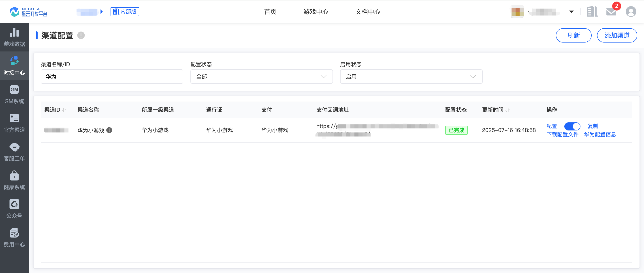Image resolution: width=644 pixels, height=273 pixels.
Task: Click the 支付回调地址 URL cell
Action: [x=377, y=130]
